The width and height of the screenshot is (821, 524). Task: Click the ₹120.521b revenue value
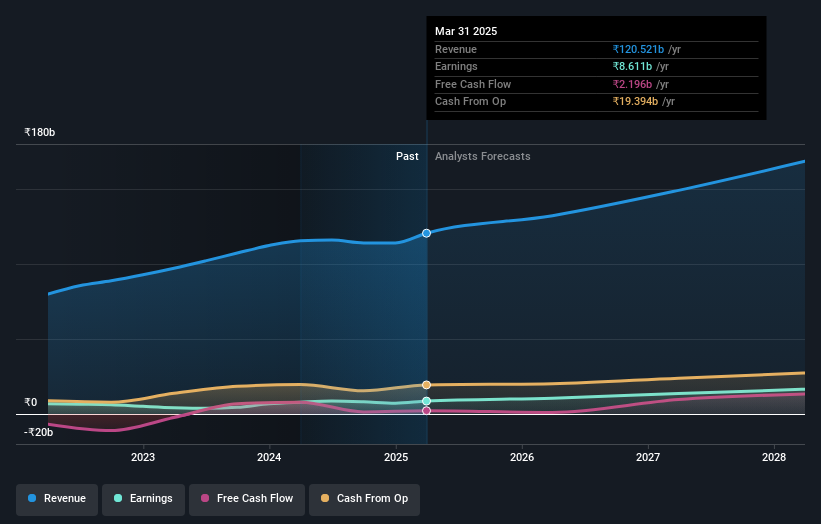(x=638, y=49)
